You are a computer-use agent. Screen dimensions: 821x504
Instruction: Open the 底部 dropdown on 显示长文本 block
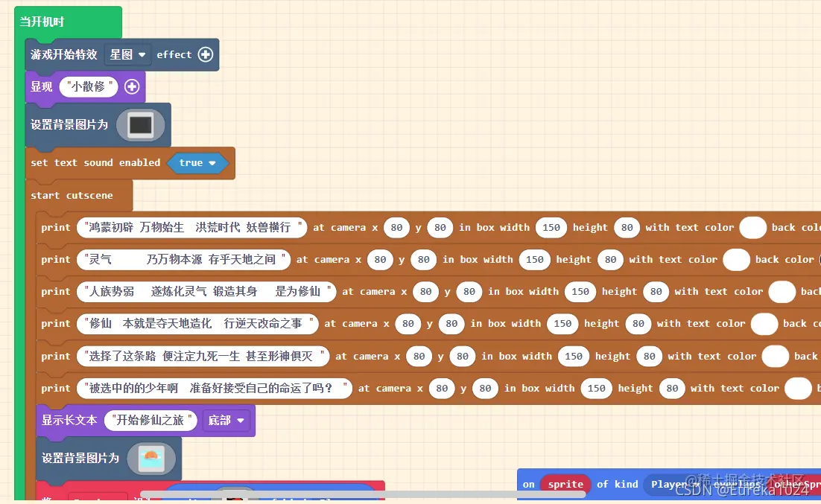click(x=226, y=420)
